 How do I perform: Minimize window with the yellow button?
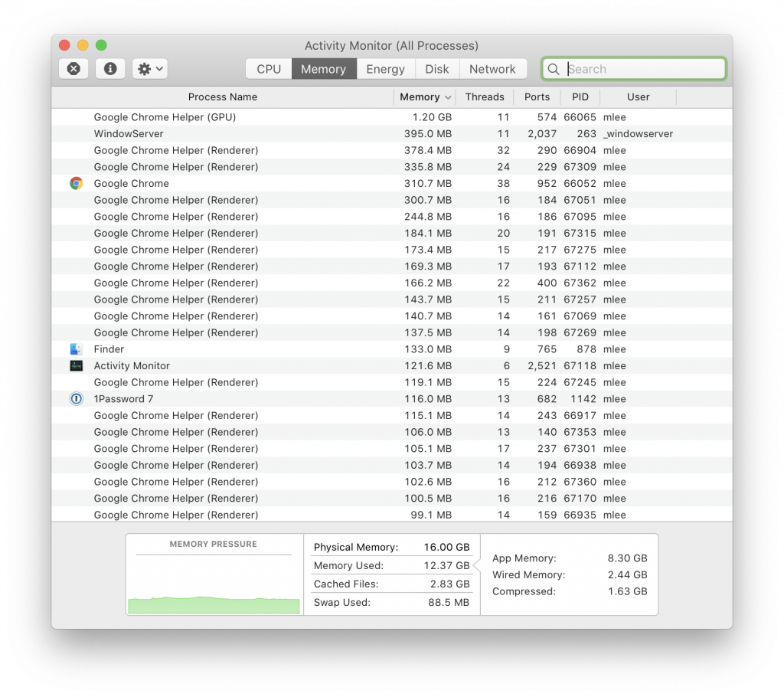(x=83, y=45)
